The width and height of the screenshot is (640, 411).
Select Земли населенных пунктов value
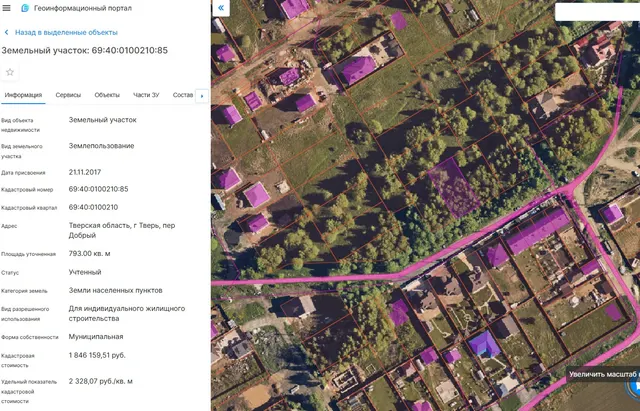pos(116,291)
